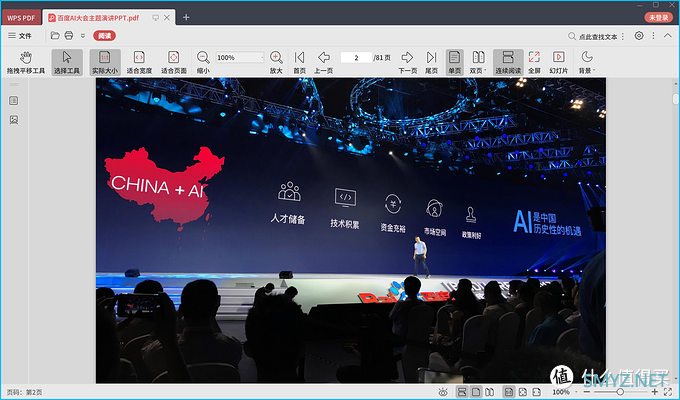Screen dimensions: 680x400
Task: Click the 未登录 login button
Action: pyautogui.click(x=659, y=17)
